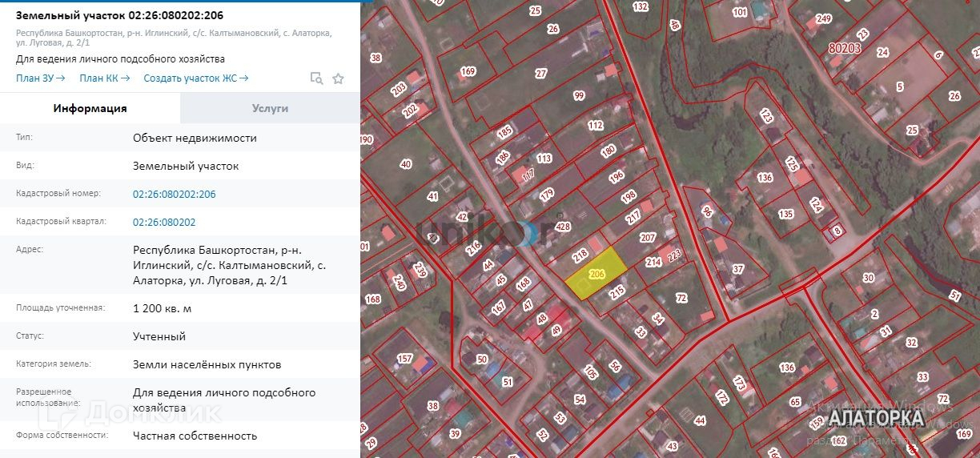
Task: Select parcel 180 on the map
Action: click(608, 151)
